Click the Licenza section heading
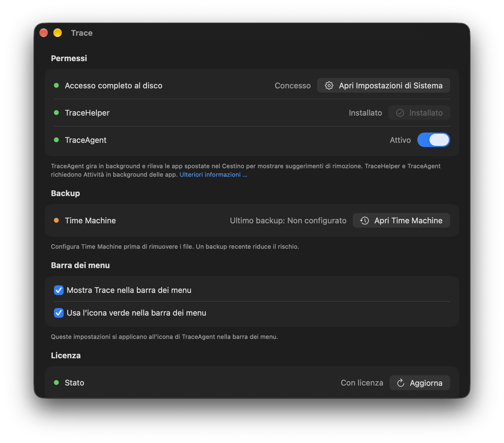The width and height of the screenshot is (504, 443). (66, 356)
